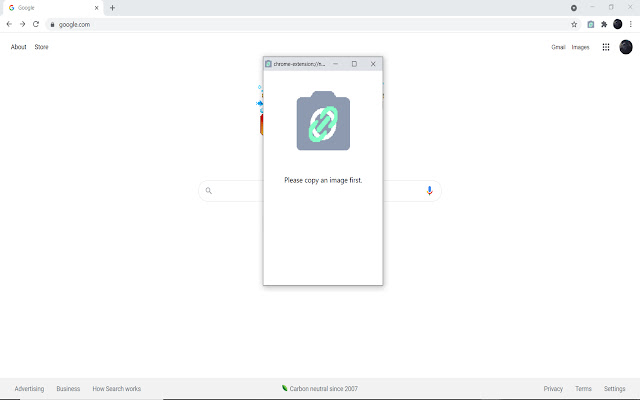This screenshot has width=640, height=400.
Task: Open the Google apps grid
Action: click(606, 47)
